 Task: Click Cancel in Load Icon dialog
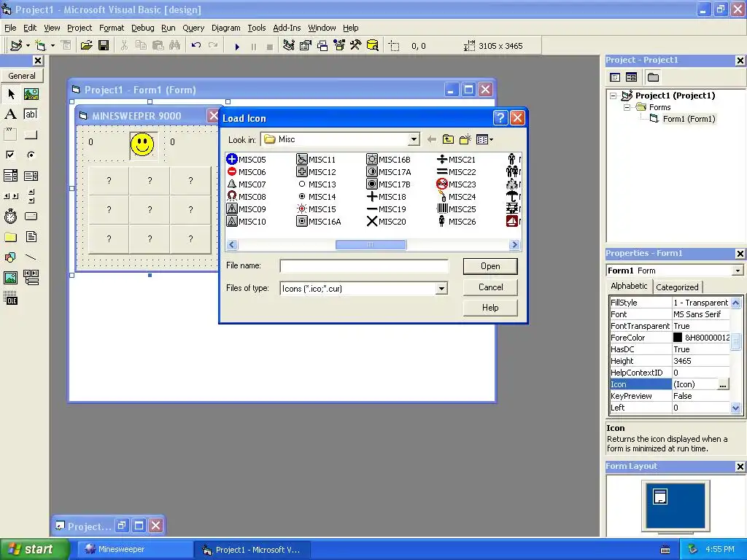click(x=490, y=287)
